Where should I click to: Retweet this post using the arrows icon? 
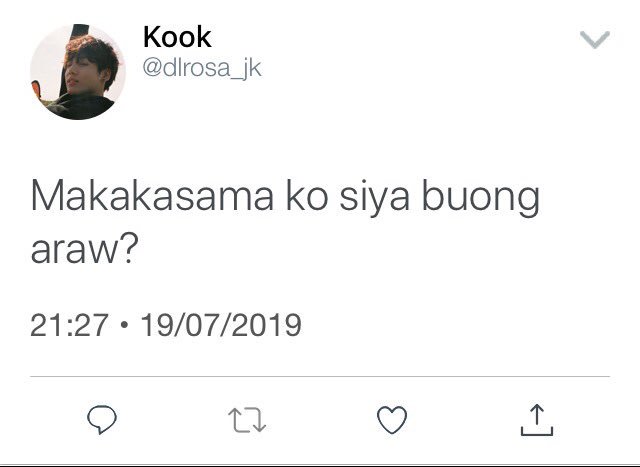pos(247,420)
